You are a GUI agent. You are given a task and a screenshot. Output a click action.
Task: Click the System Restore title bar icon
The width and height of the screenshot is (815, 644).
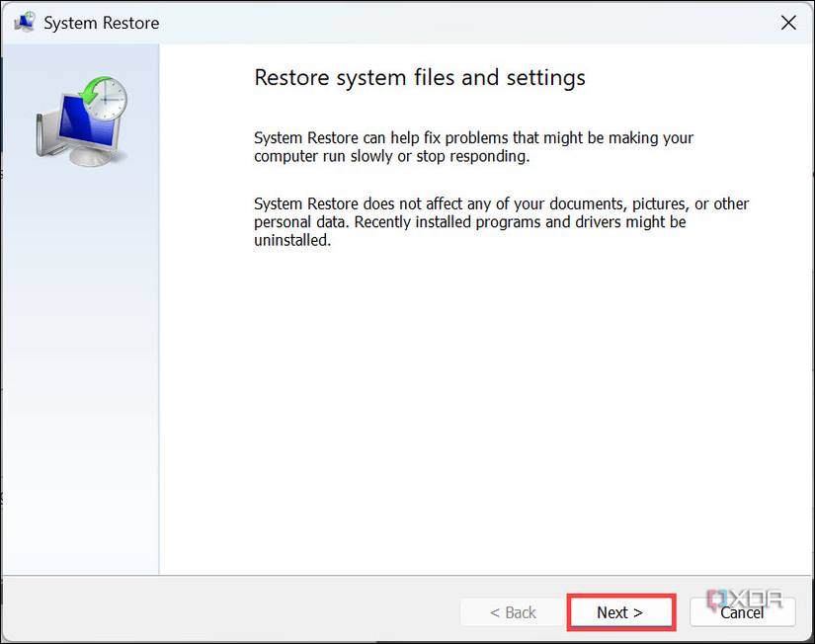click(24, 22)
